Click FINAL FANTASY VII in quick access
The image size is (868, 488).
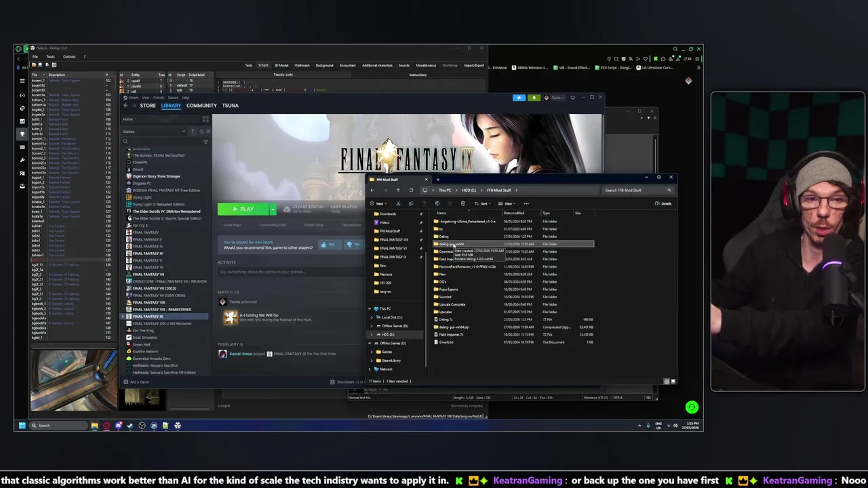pyautogui.click(x=393, y=248)
